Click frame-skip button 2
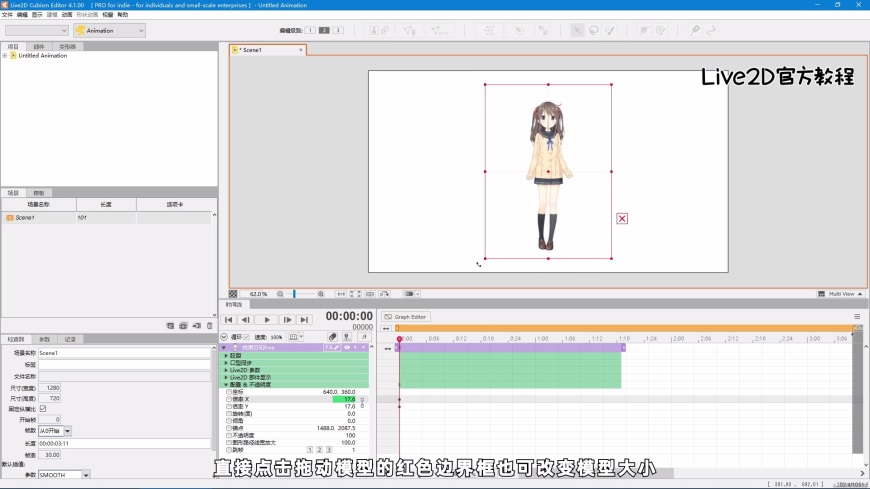870x489 pixels. click(319, 450)
